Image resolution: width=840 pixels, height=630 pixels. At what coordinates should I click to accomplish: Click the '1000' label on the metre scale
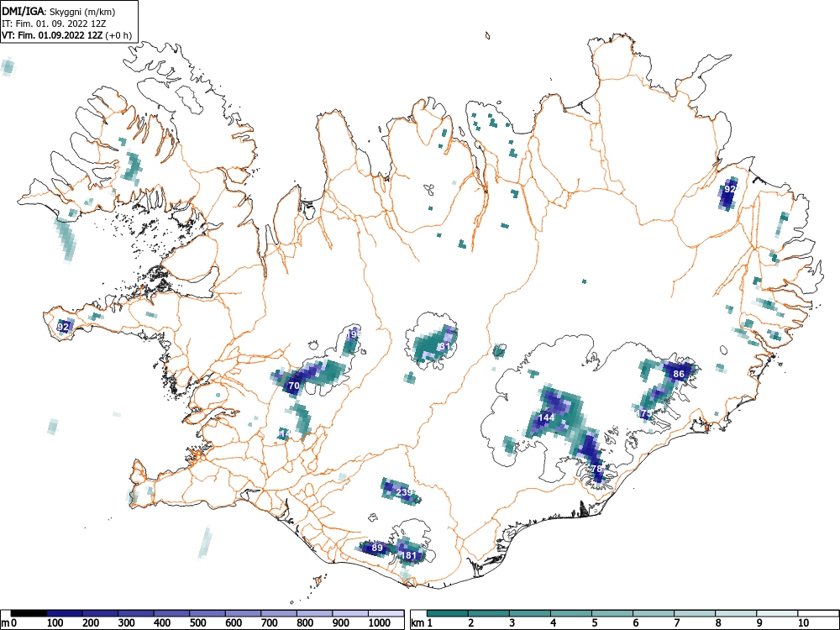380,623
